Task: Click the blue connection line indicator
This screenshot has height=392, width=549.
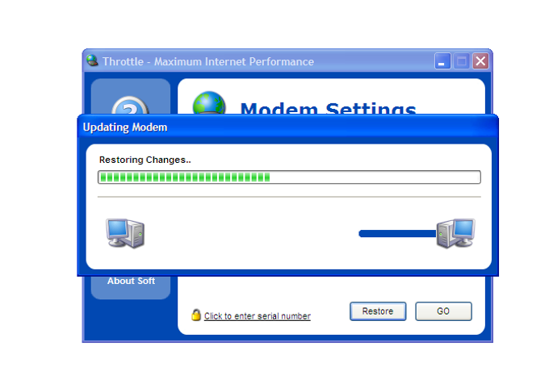Action: [x=397, y=234]
